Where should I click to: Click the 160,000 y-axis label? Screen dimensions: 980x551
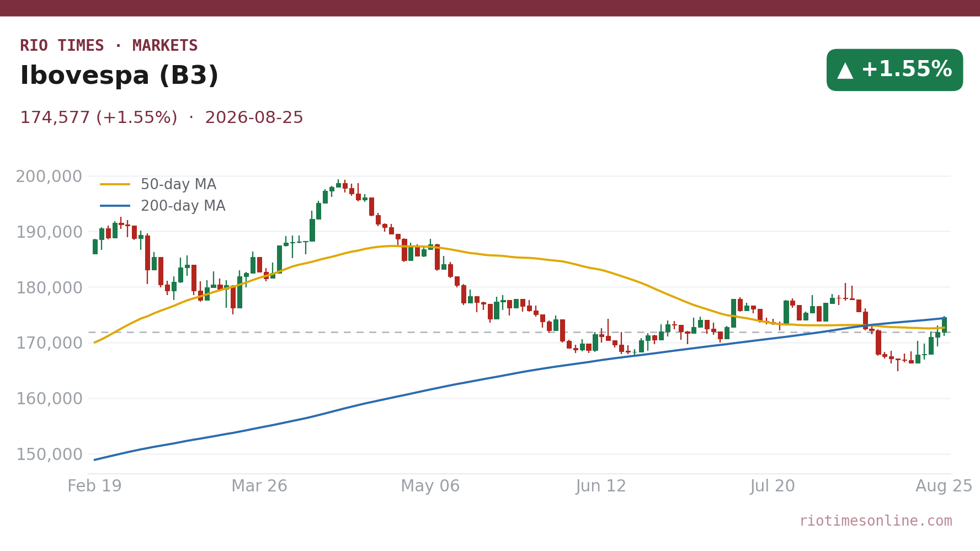point(49,399)
